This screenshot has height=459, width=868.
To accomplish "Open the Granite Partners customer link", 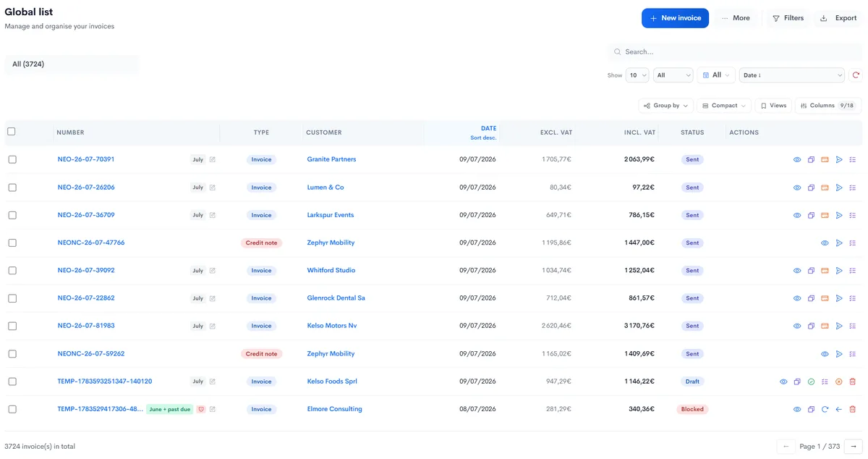I will click(331, 159).
